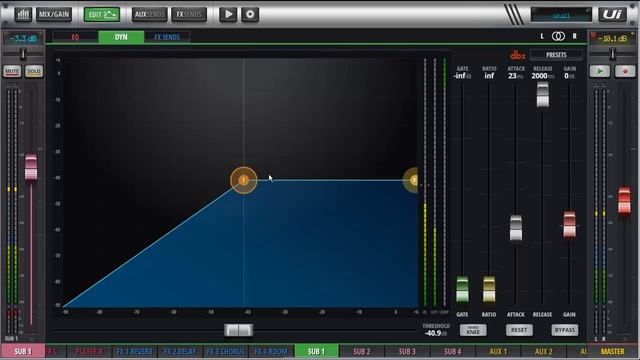Click the yellow RATIO fader knob

tap(489, 289)
